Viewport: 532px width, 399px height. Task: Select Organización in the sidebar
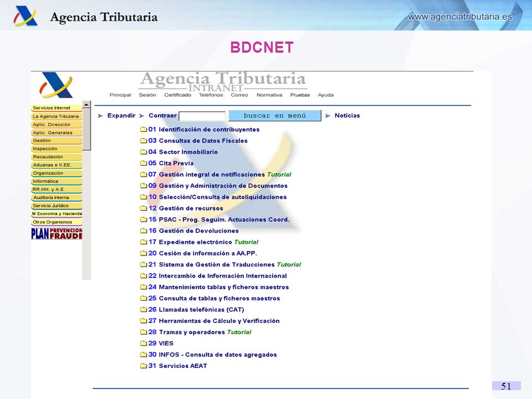pyautogui.click(x=57, y=173)
